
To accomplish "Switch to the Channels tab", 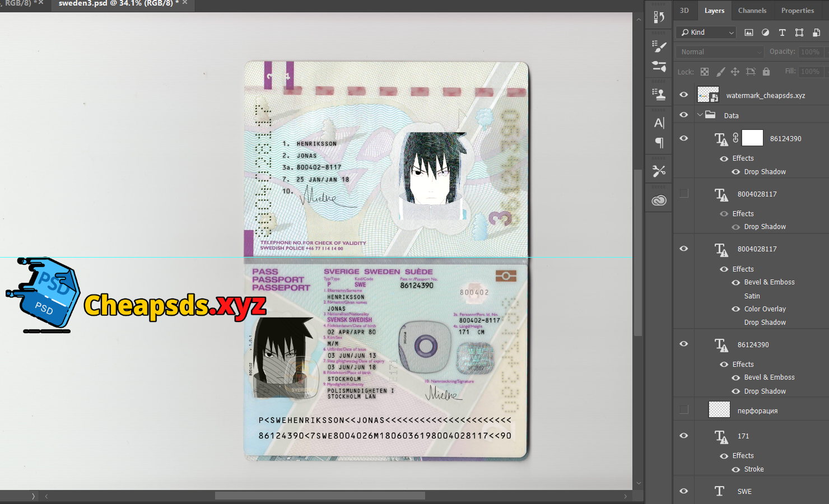I will click(752, 11).
